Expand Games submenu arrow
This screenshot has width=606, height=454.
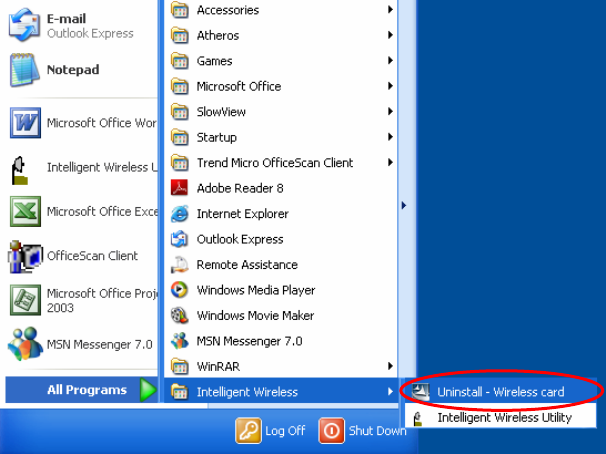pos(390,60)
